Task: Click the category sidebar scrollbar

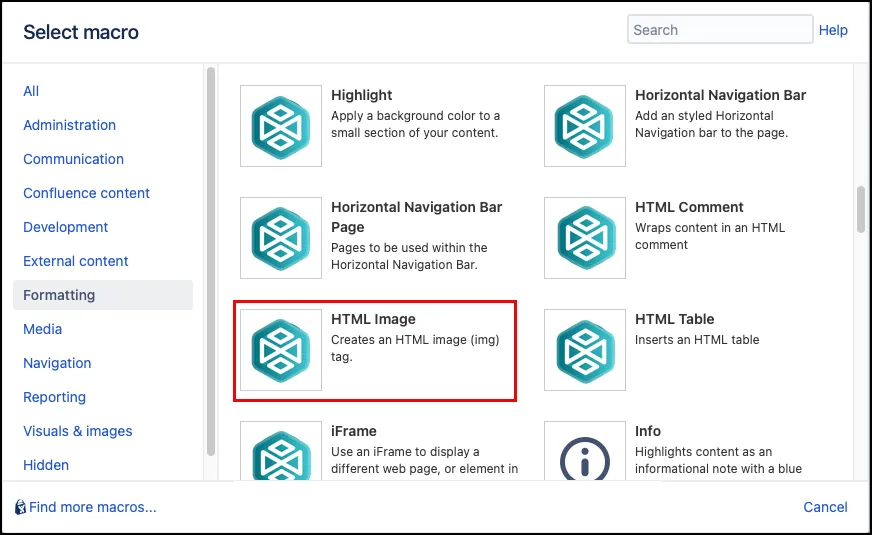Action: click(x=211, y=261)
